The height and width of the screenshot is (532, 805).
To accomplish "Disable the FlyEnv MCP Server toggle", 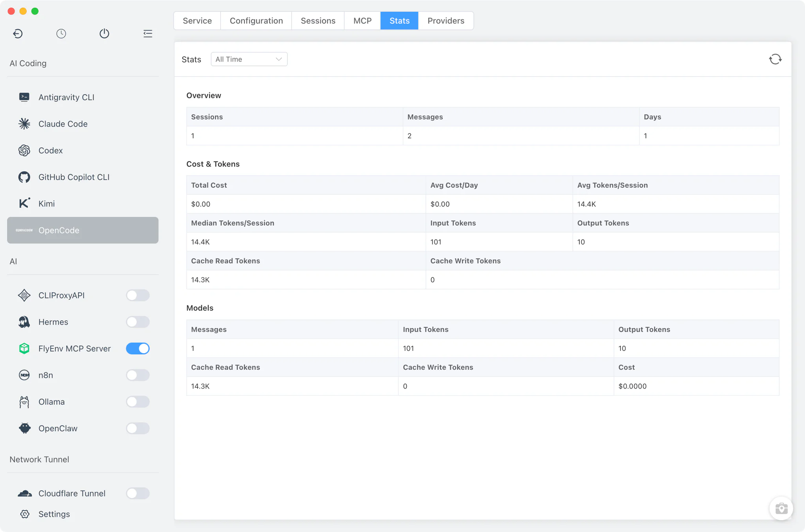I will (x=138, y=349).
